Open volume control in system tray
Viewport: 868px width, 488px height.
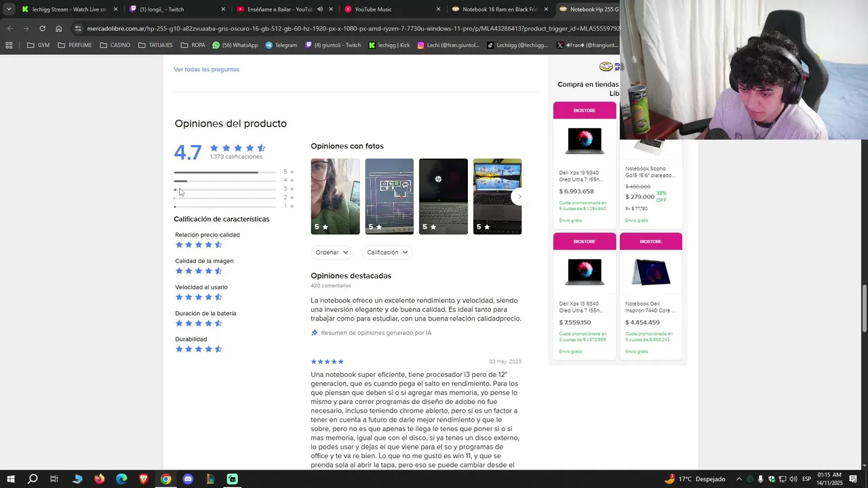[x=793, y=479]
